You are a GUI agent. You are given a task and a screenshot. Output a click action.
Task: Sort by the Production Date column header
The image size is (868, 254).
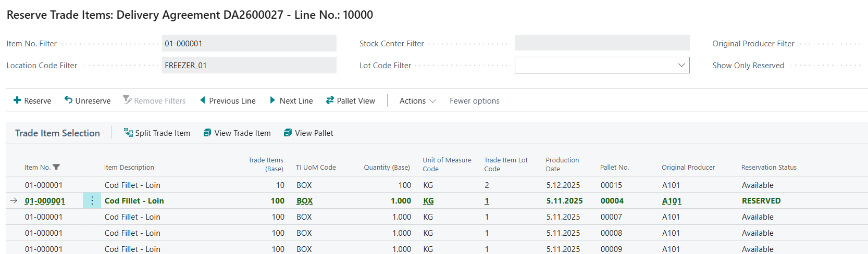coord(562,164)
